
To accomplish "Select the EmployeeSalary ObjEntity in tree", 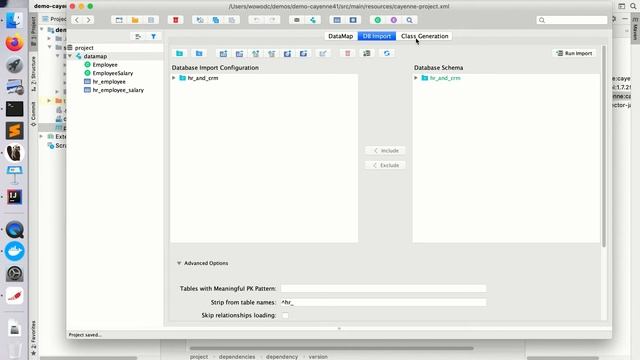I will coord(113,73).
